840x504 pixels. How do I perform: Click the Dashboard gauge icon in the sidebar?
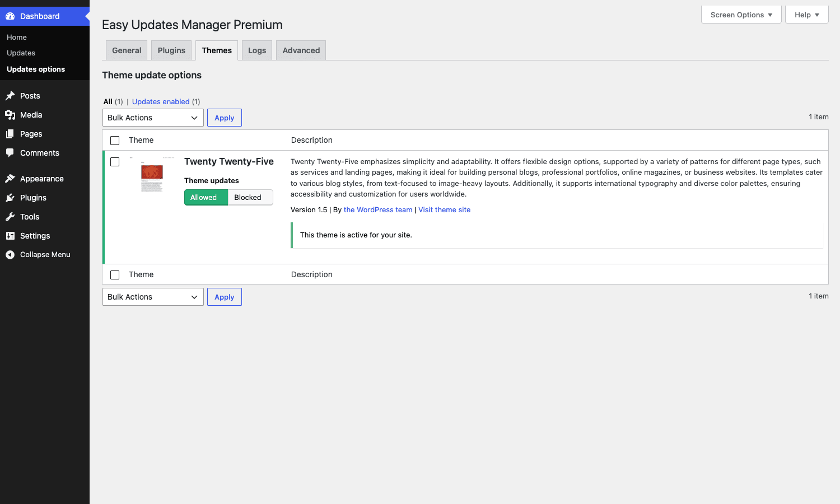(x=10, y=16)
